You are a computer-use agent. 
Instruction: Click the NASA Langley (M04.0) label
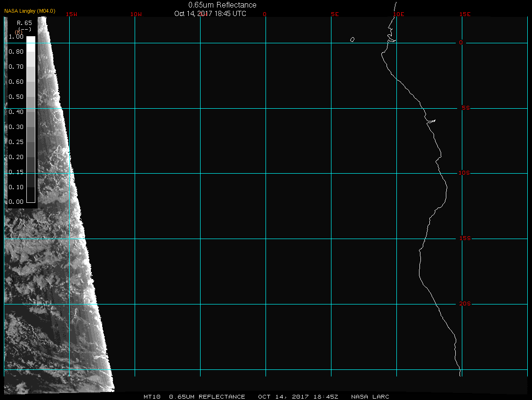click(x=30, y=11)
